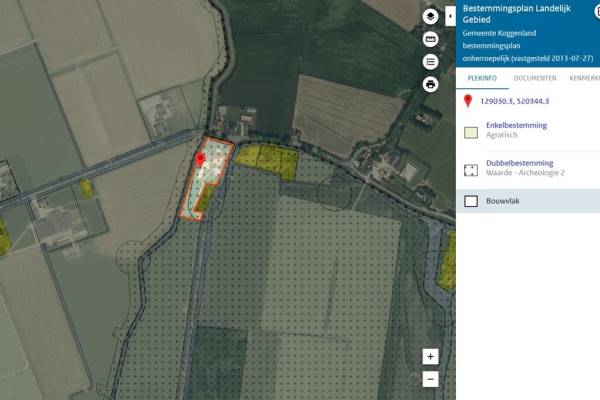Switch to the PLEKINFO tab

point(482,78)
